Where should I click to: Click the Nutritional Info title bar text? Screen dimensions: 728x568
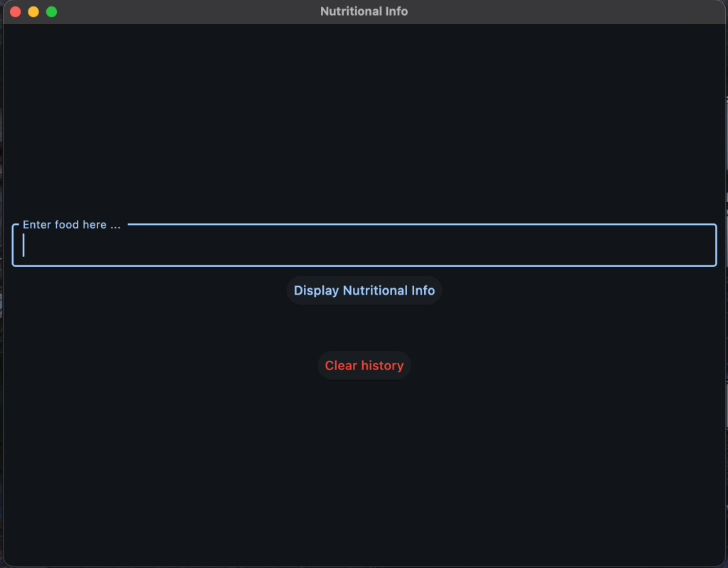[364, 11]
